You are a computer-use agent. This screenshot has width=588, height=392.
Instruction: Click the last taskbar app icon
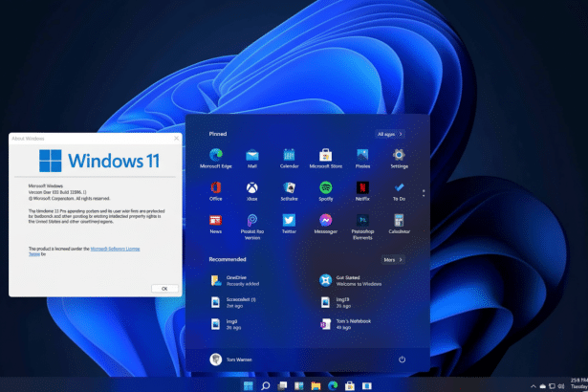click(367, 385)
